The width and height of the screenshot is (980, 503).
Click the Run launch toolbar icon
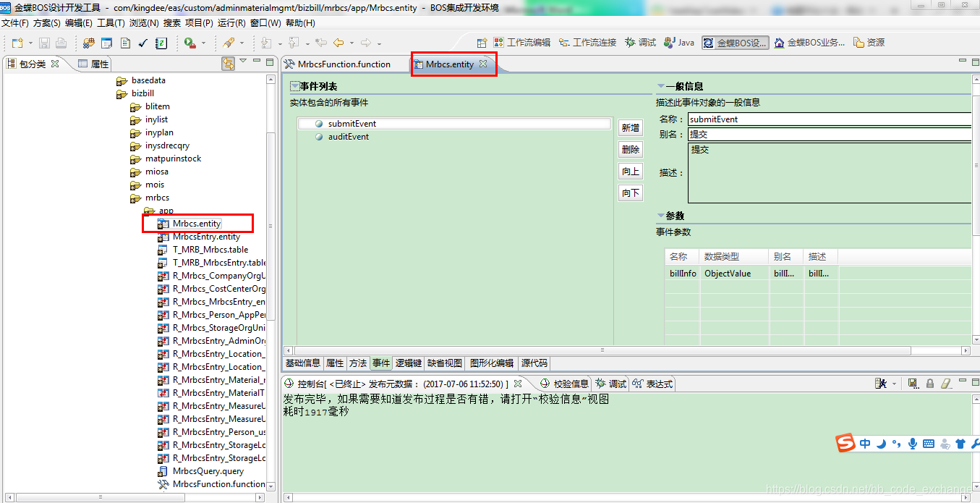189,43
